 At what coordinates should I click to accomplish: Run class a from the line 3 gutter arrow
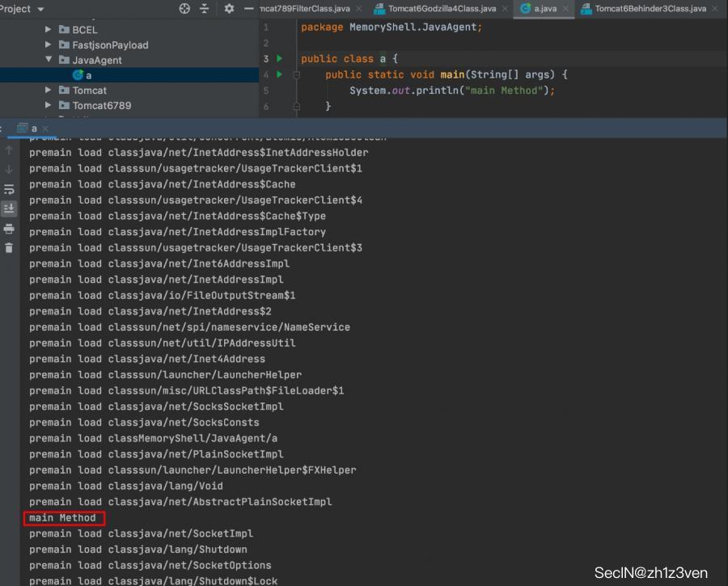pos(280,59)
